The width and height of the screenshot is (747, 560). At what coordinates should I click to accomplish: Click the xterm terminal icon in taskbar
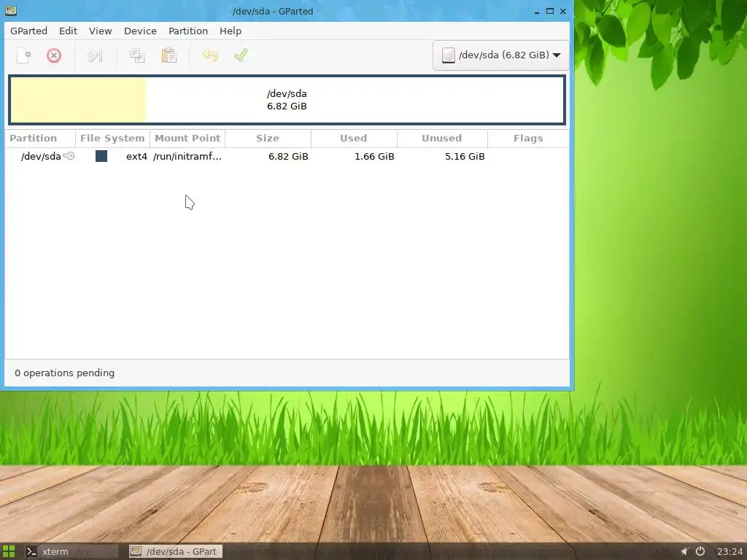31,551
